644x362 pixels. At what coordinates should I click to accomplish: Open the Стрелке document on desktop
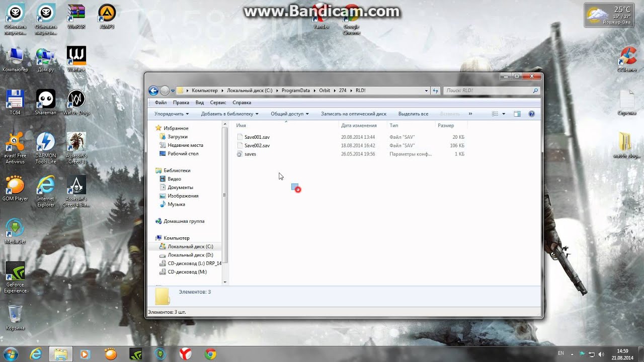[627, 103]
